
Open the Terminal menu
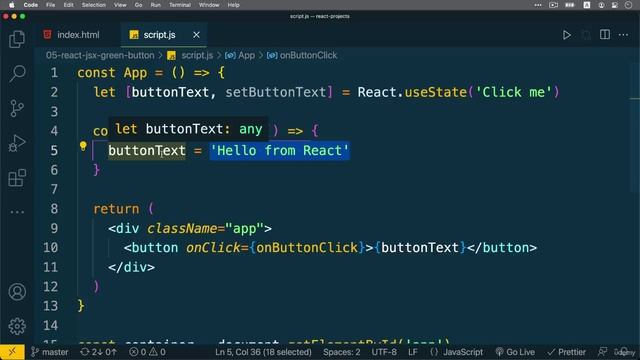pyautogui.click(x=180, y=5)
